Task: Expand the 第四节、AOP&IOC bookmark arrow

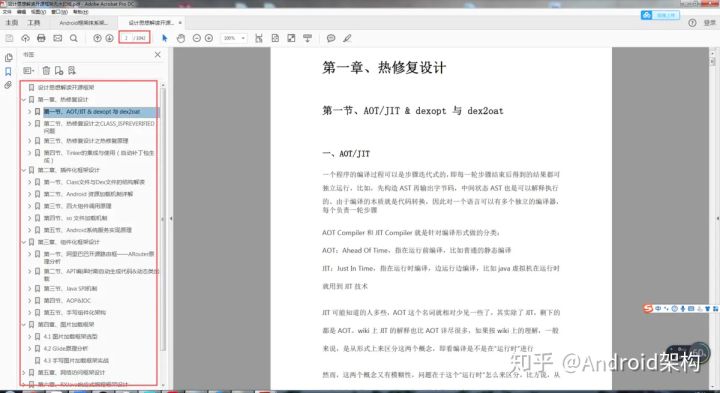Action: tap(30, 301)
